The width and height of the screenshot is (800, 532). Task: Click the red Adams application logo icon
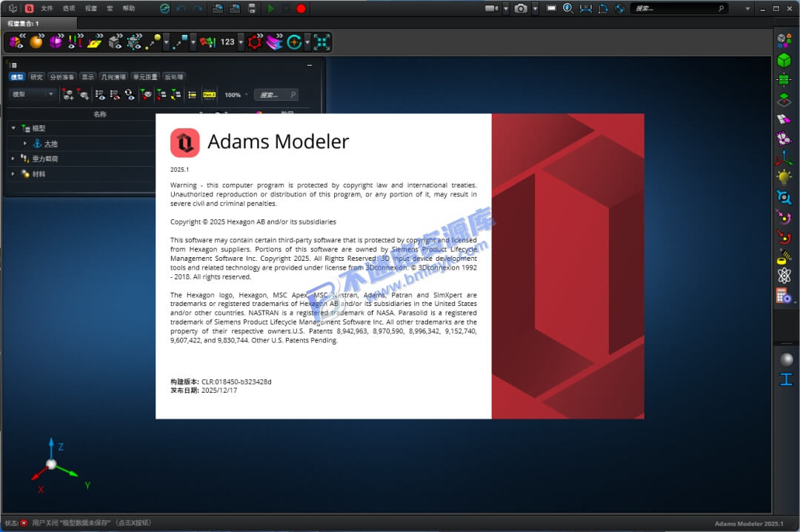point(29,8)
